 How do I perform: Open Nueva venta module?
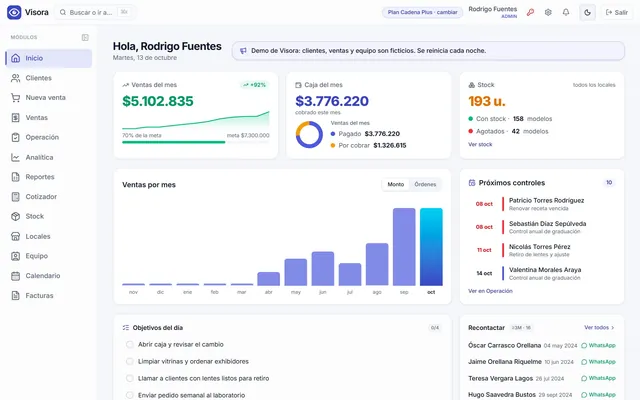pos(49,98)
